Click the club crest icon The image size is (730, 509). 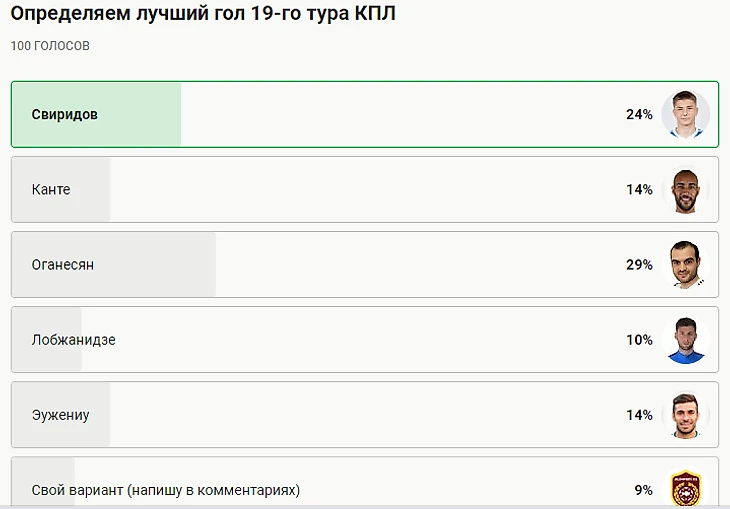(685, 489)
